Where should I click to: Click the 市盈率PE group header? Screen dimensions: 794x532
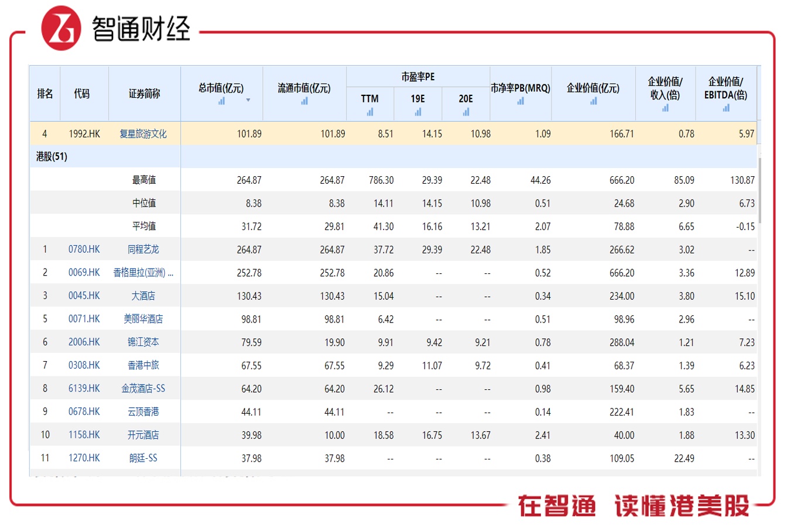tap(418, 77)
